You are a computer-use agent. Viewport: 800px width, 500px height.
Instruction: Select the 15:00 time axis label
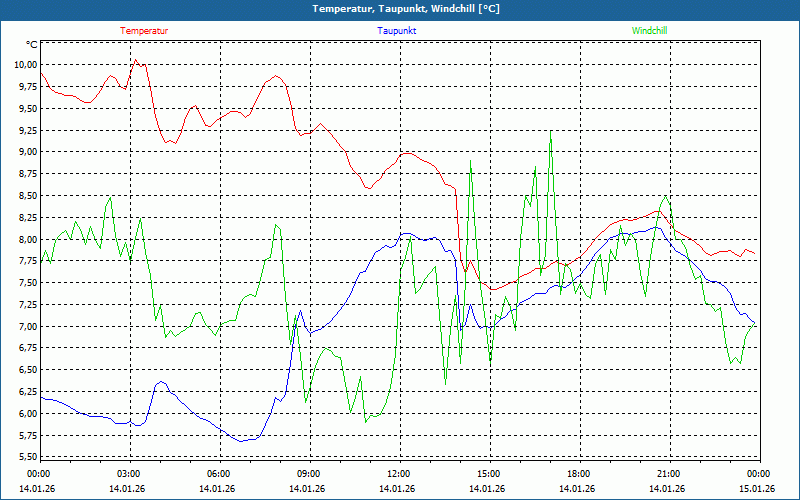pos(488,474)
